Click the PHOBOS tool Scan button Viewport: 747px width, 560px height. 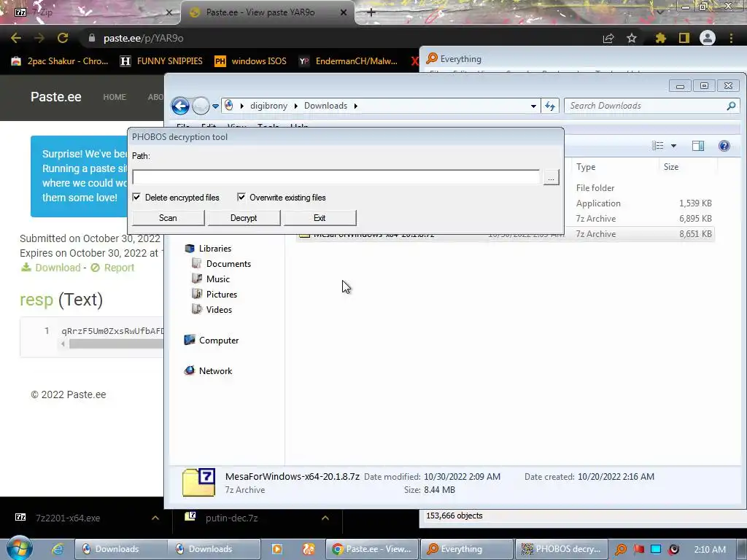pyautogui.click(x=168, y=217)
